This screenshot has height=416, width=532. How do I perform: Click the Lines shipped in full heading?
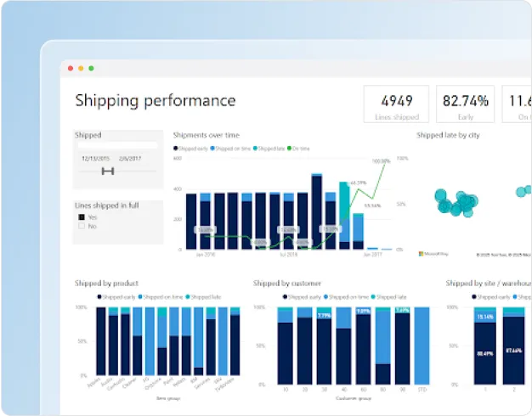106,205
